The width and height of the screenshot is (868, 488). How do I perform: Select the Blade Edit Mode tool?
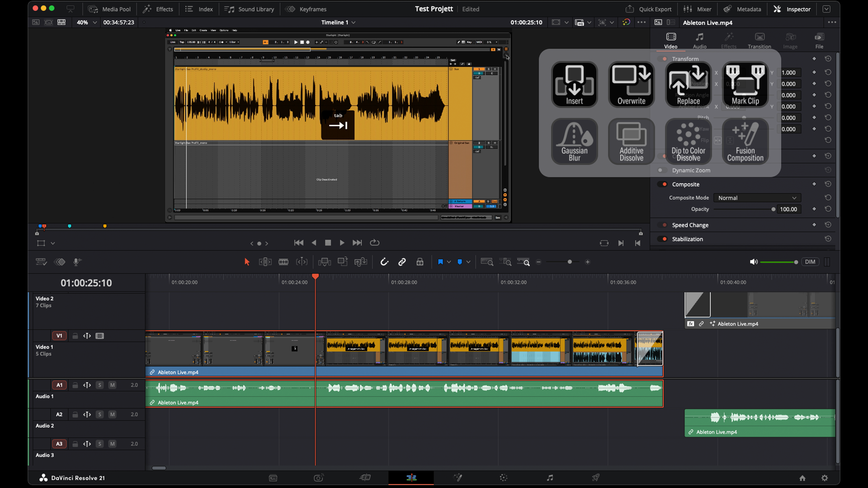click(283, 262)
